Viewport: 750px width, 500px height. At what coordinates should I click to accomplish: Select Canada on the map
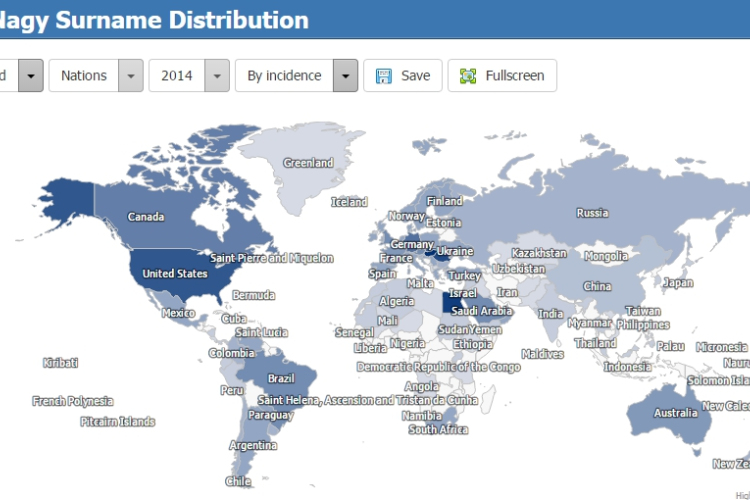pyautogui.click(x=146, y=216)
